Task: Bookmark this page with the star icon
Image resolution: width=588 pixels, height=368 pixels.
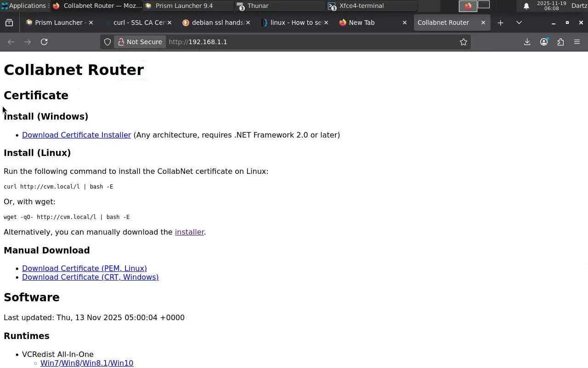Action: coord(464,42)
